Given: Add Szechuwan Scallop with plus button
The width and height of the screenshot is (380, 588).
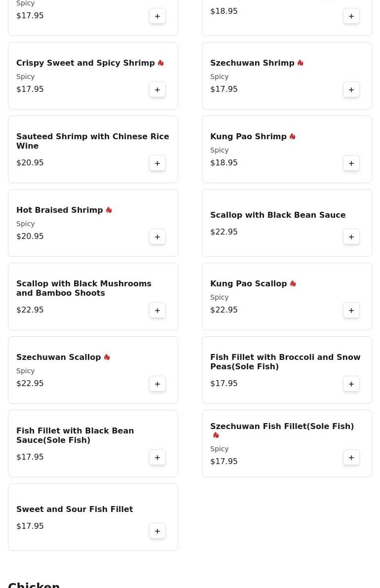Looking at the screenshot, I should 157,384.
